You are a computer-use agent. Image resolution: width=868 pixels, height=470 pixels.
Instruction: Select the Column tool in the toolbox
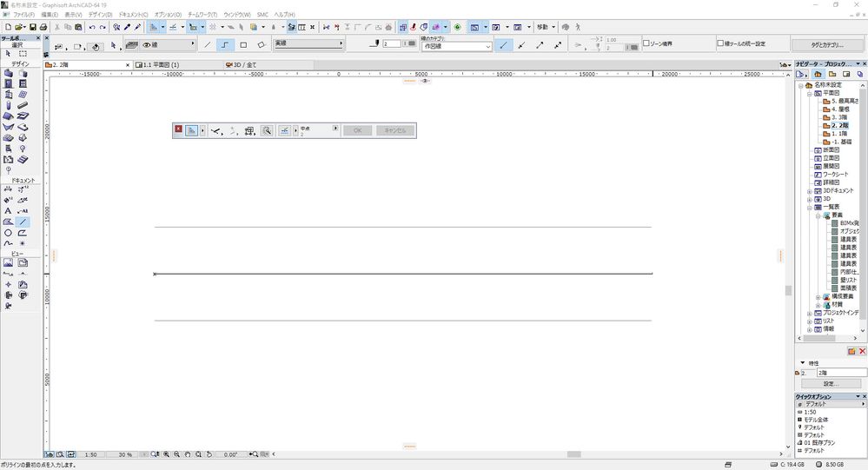pos(9,105)
